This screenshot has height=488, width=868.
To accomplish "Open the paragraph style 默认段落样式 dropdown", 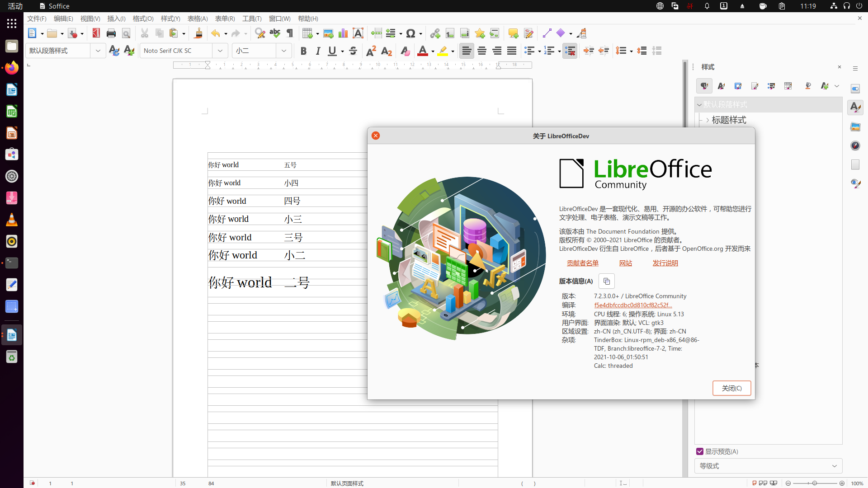I will click(x=98, y=51).
